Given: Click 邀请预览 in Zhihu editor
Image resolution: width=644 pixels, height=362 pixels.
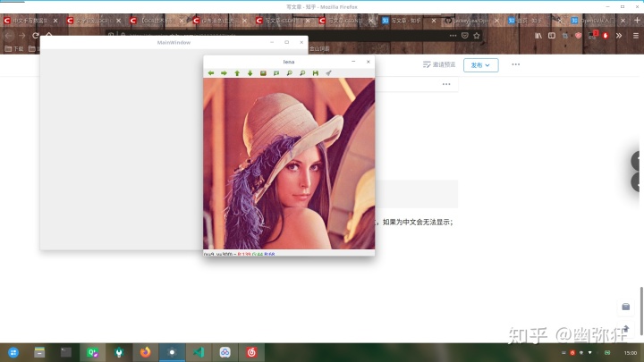Looking at the screenshot, I should pos(439,64).
